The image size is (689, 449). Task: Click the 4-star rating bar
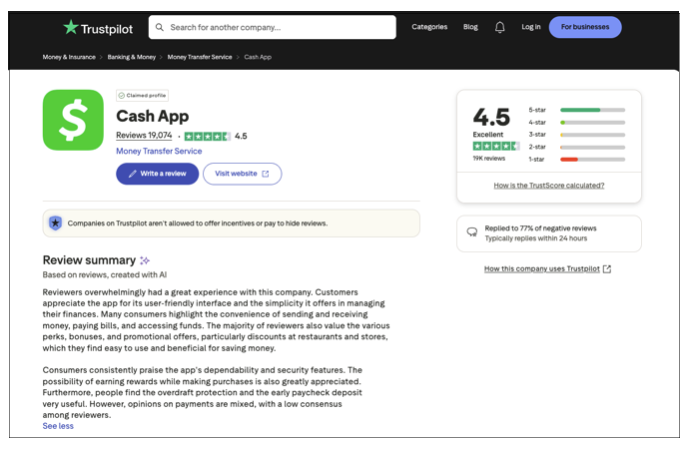[592, 122]
